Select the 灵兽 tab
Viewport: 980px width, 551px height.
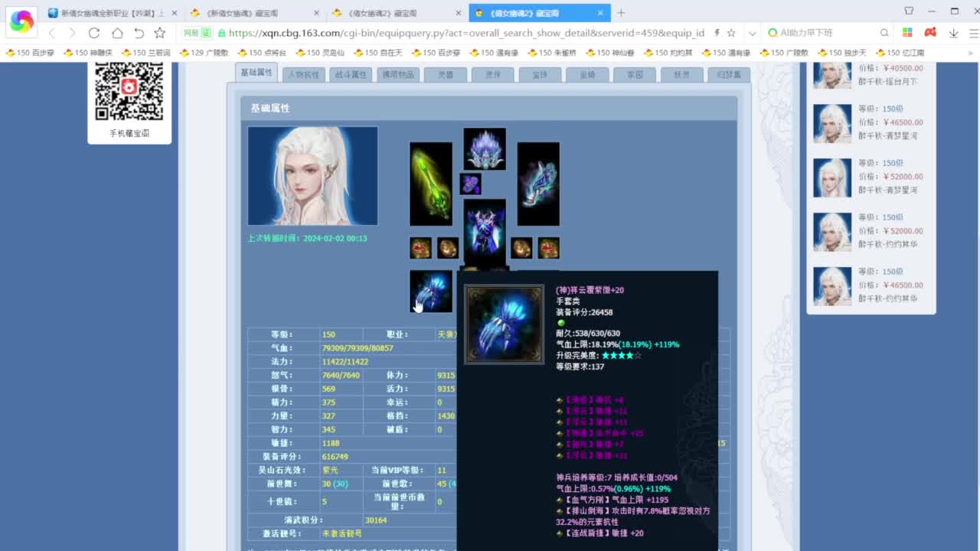446,74
